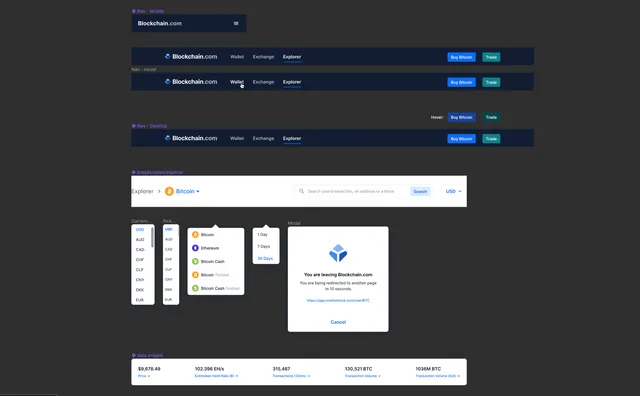Click green icon of Bitcoin Cash Testnet row

[195, 288]
